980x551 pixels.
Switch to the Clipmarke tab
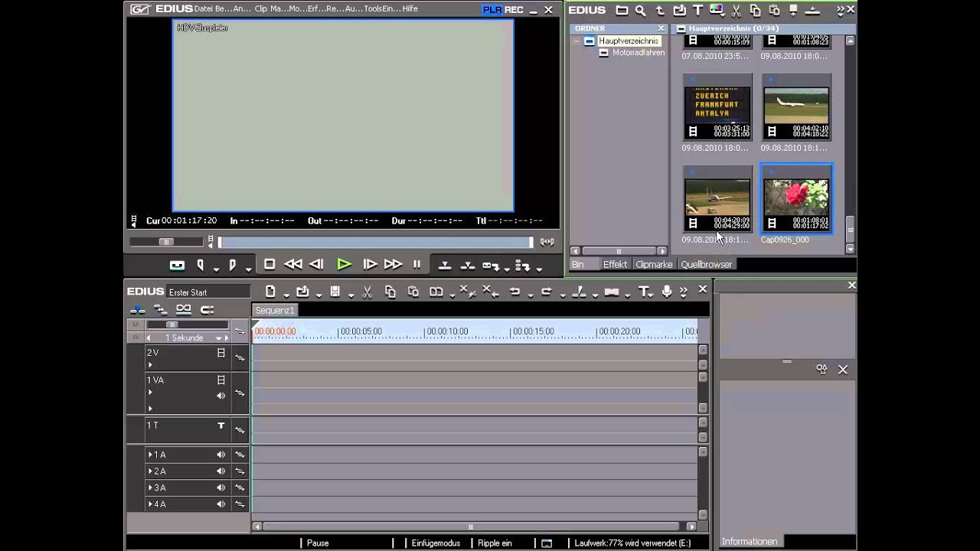point(654,264)
